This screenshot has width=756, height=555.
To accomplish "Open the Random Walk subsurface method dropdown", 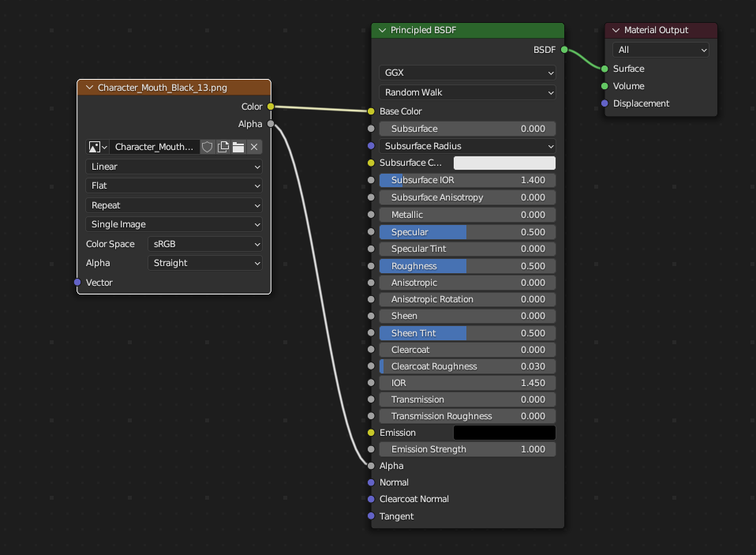I will coord(467,92).
